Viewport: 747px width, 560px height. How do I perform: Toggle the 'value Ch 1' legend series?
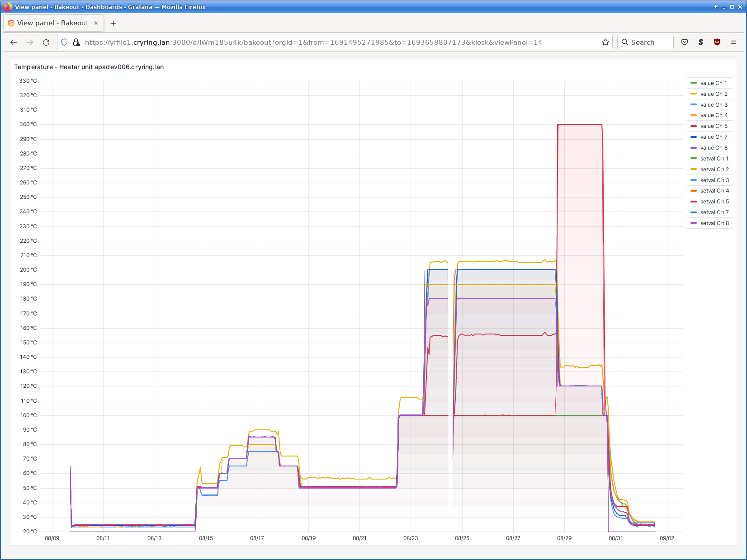click(x=714, y=83)
